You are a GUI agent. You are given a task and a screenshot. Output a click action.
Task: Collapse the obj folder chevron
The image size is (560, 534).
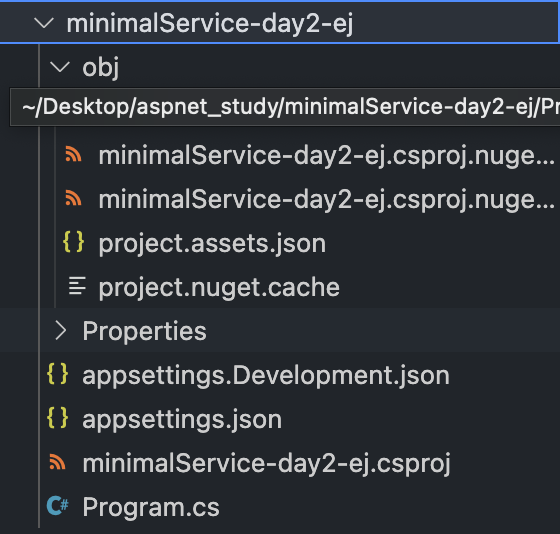click(59, 67)
